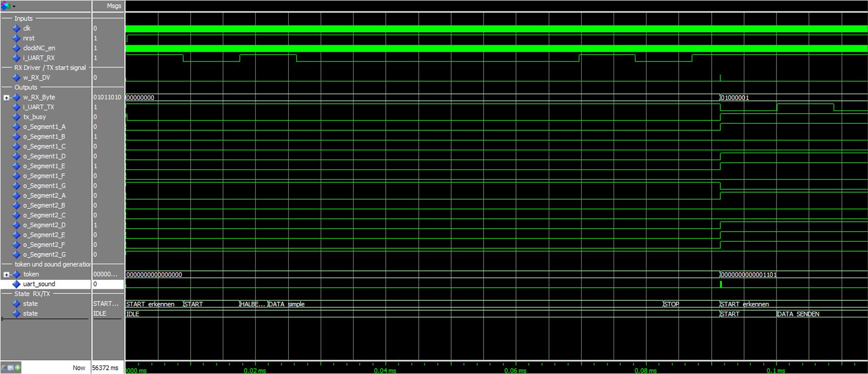Click the HALBE state segment in waveform
868x374 pixels.
click(x=253, y=304)
